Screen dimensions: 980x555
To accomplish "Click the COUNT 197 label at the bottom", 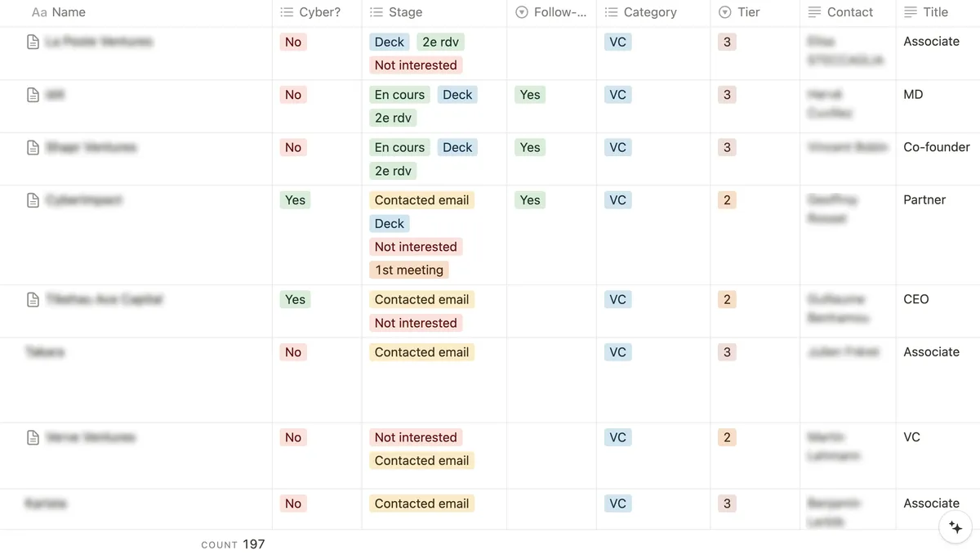I will (234, 544).
